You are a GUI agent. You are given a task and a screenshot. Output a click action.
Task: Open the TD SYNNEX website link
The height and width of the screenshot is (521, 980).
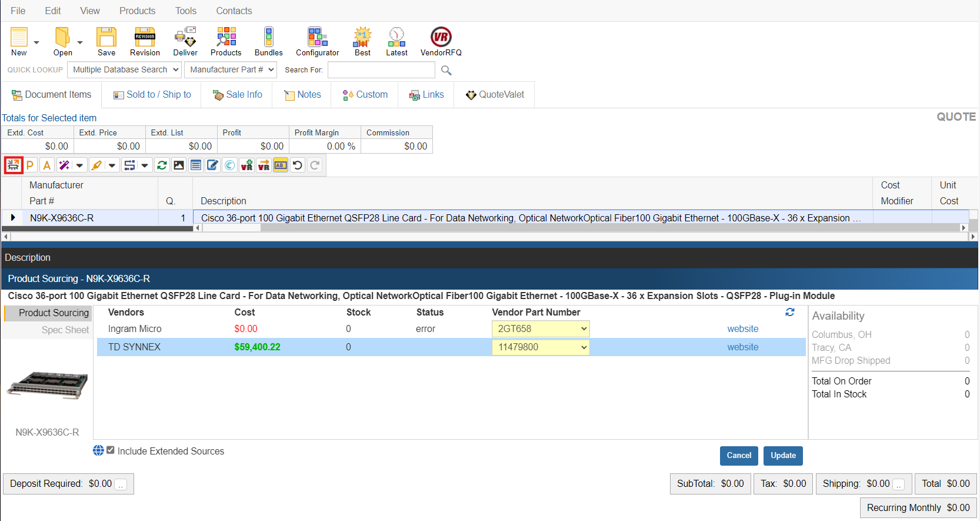point(743,347)
